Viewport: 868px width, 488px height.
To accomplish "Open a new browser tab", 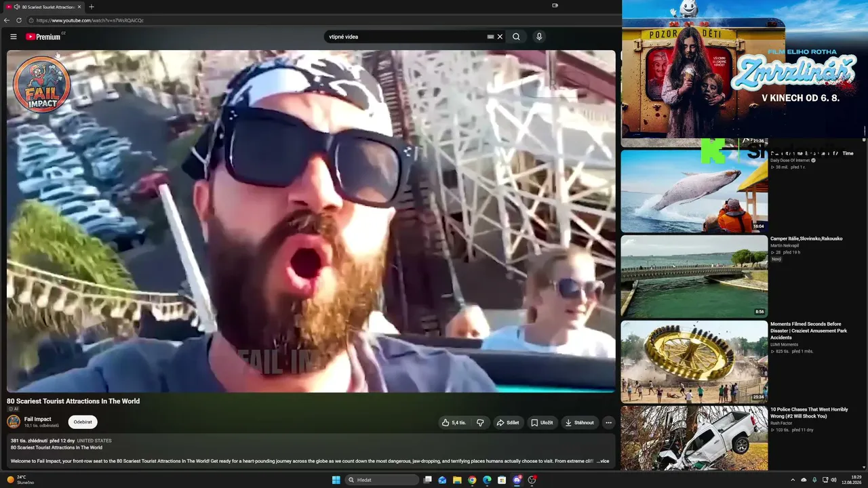I will click(92, 7).
